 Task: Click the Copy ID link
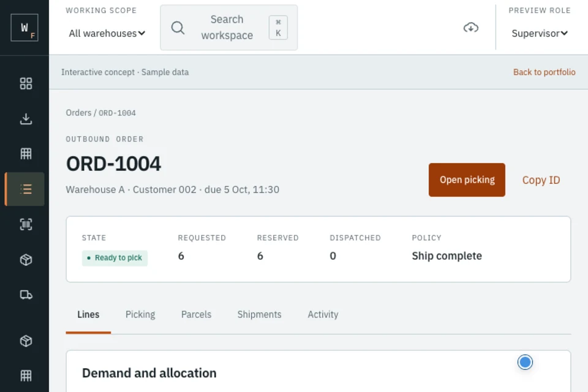[541, 180]
